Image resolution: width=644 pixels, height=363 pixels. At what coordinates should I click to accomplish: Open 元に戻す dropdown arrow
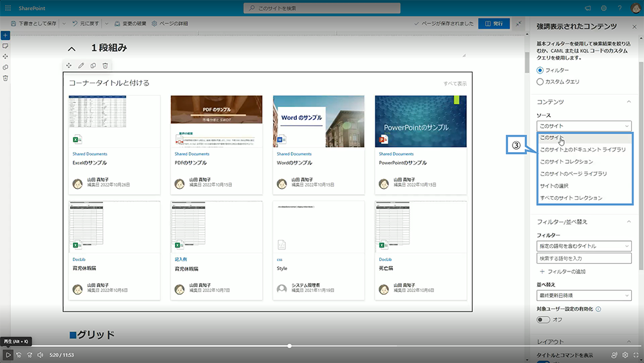click(x=106, y=23)
